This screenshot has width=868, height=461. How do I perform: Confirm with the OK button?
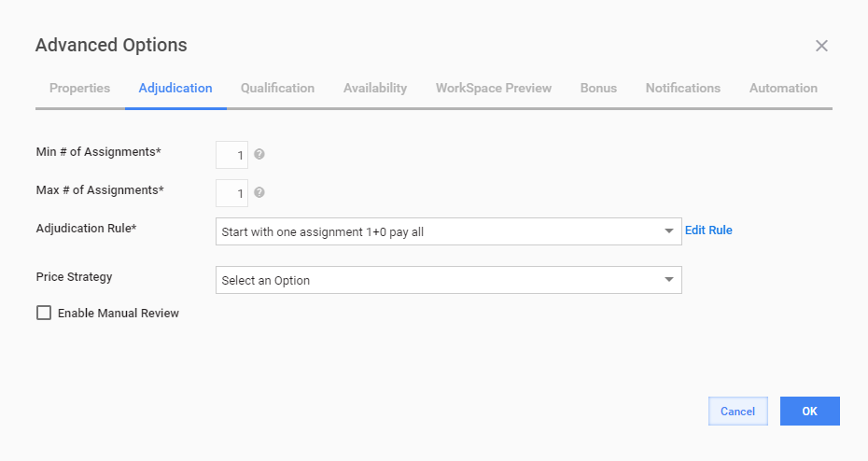click(x=810, y=412)
